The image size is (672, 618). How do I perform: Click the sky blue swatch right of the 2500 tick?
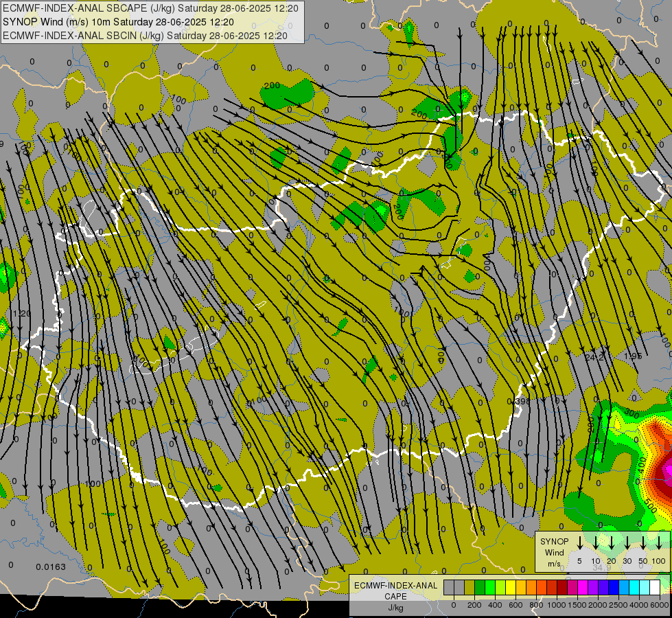pyautogui.click(x=625, y=587)
